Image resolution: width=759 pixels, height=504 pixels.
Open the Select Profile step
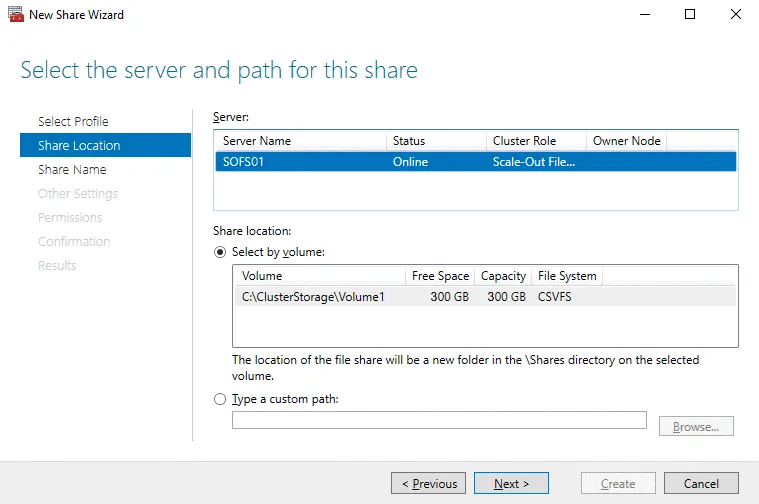(x=73, y=121)
